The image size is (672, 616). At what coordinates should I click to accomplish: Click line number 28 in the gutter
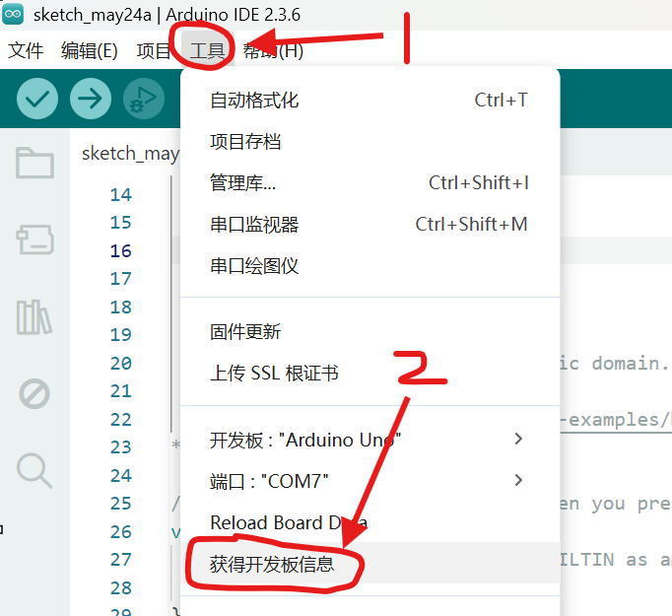click(x=120, y=588)
